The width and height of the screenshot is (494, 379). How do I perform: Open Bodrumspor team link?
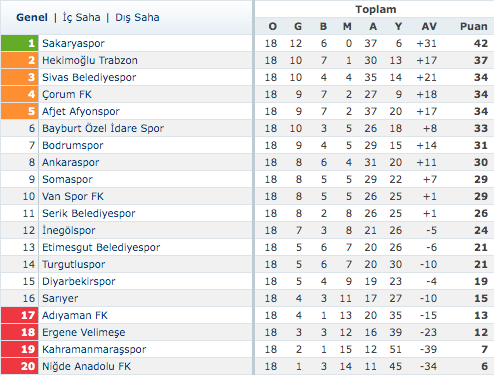tap(73, 145)
